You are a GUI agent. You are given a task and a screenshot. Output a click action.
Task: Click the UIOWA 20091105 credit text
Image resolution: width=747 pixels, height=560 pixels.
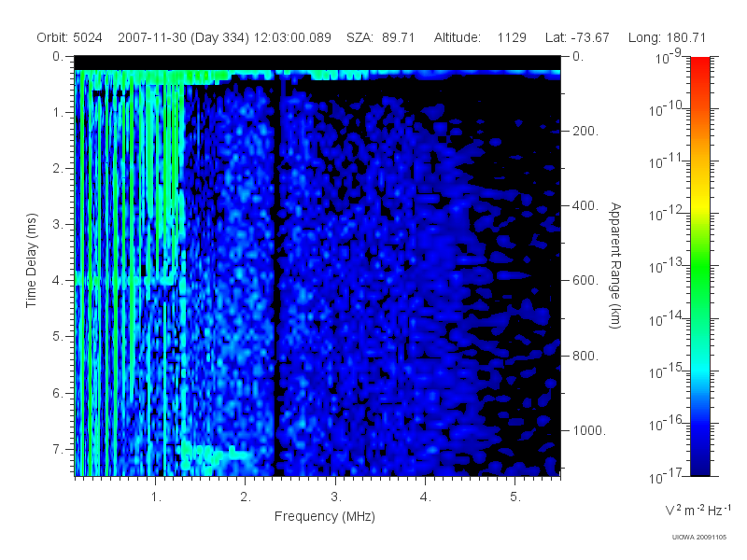(698, 538)
